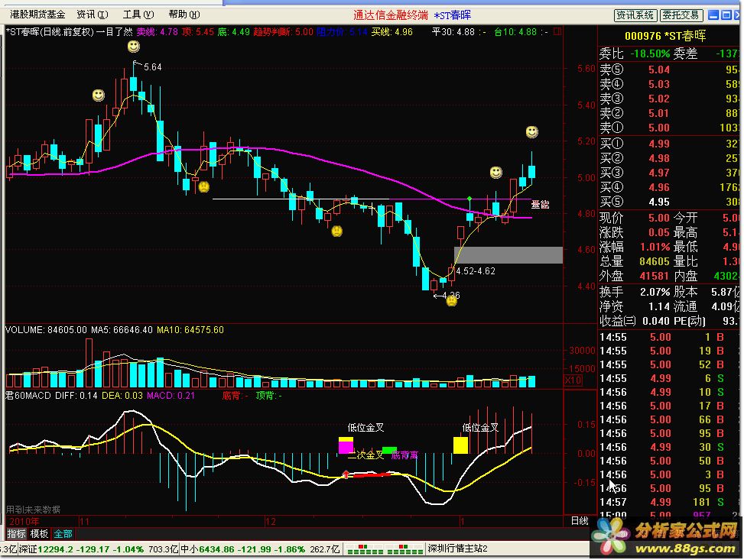Click the VOLUME indicator header text

click(x=46, y=330)
